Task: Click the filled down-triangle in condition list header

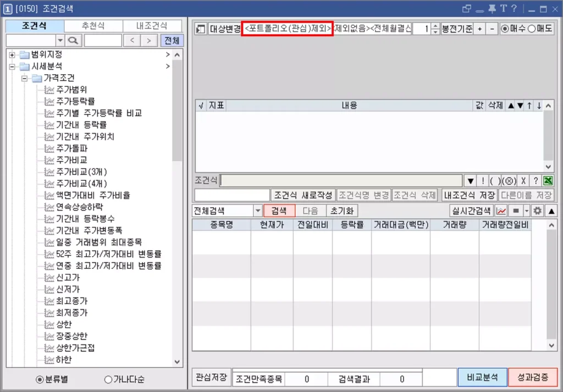Action: tap(520, 106)
